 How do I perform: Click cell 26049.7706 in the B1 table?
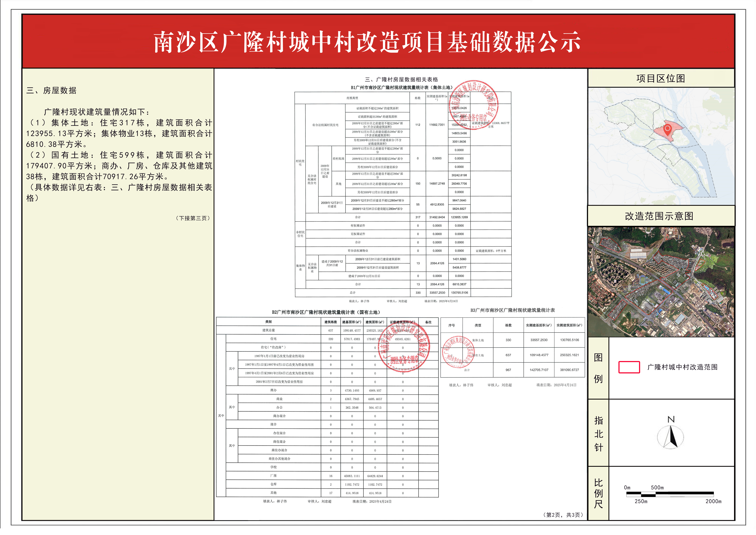[459, 184]
